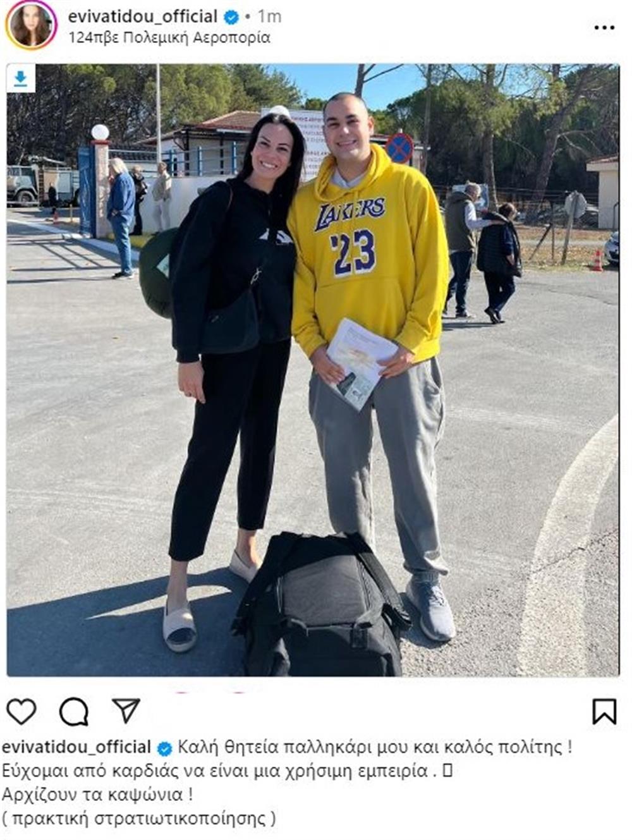Select the caption line 'Αρχίζουν τα καψώνια !'
Viewport: 632px width, 840px height.
[97, 794]
